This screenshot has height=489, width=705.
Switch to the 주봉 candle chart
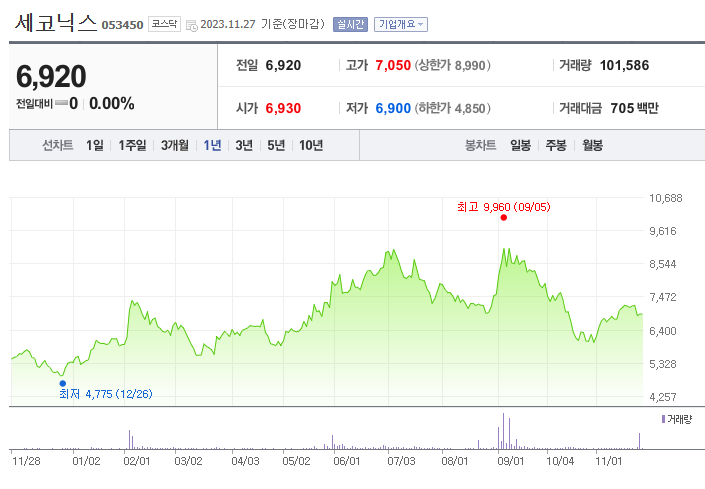pos(556,145)
